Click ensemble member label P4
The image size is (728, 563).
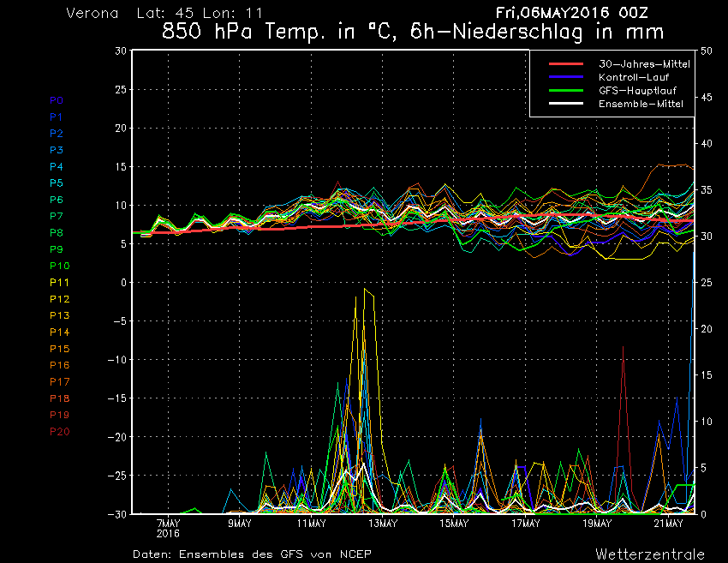click(57, 166)
